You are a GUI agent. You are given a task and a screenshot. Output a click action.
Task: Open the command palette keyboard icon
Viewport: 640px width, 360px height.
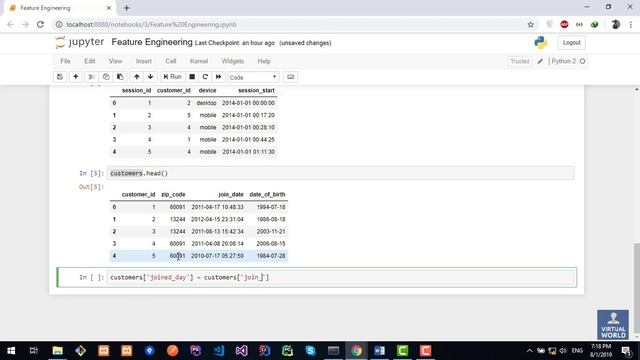click(290, 77)
